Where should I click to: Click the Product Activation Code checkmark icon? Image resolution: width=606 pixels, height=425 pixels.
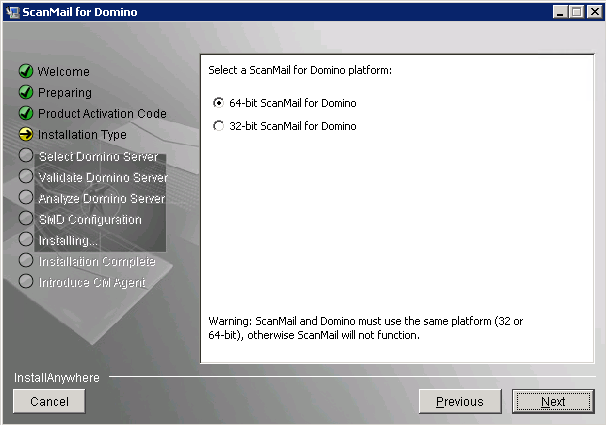(x=26, y=114)
